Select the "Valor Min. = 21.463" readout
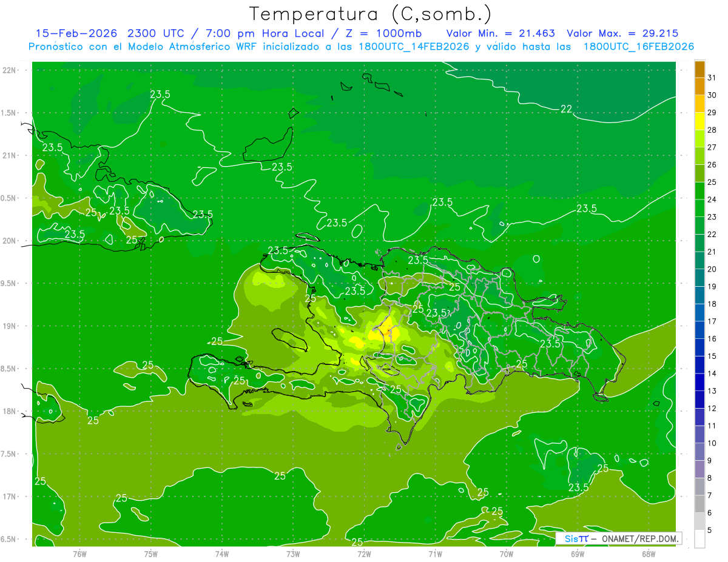 tap(500, 33)
